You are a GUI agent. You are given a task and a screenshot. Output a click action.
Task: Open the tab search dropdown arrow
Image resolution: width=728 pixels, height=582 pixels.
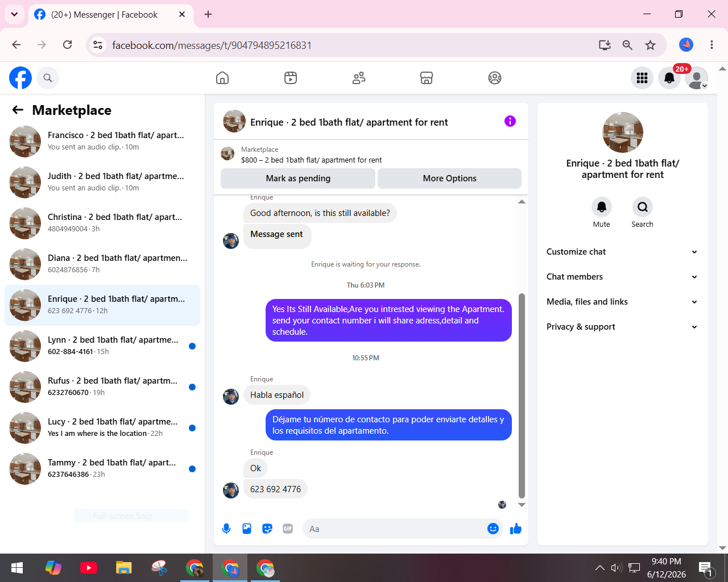(x=14, y=14)
